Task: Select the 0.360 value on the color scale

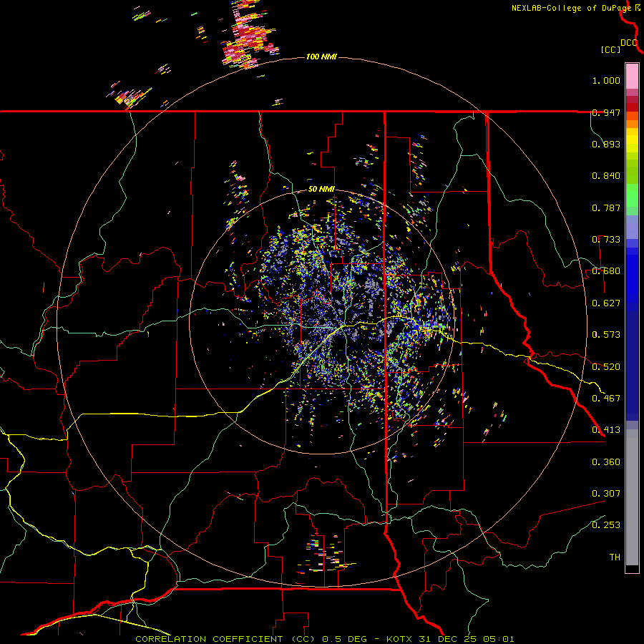Action: tap(606, 462)
